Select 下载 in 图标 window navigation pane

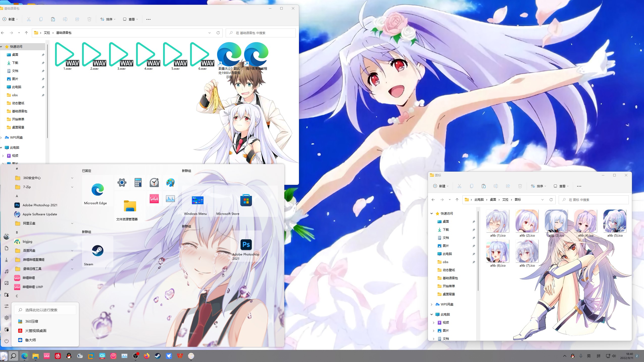pos(446,230)
